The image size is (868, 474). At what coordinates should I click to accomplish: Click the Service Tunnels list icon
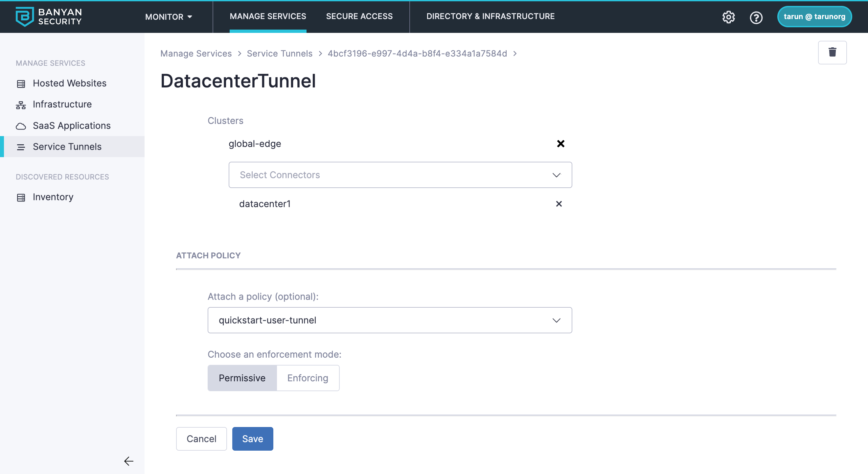21,147
